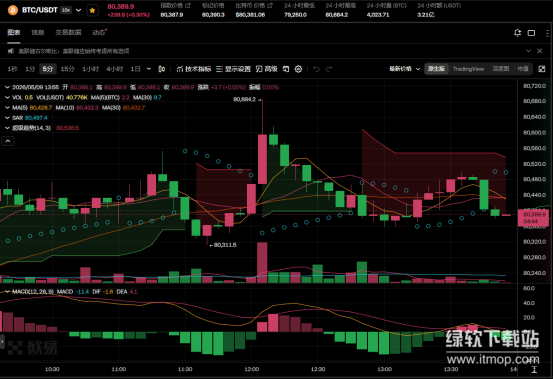The width and height of the screenshot is (554, 379).
Task: Select the 4小时 timeframe
Action: point(114,69)
